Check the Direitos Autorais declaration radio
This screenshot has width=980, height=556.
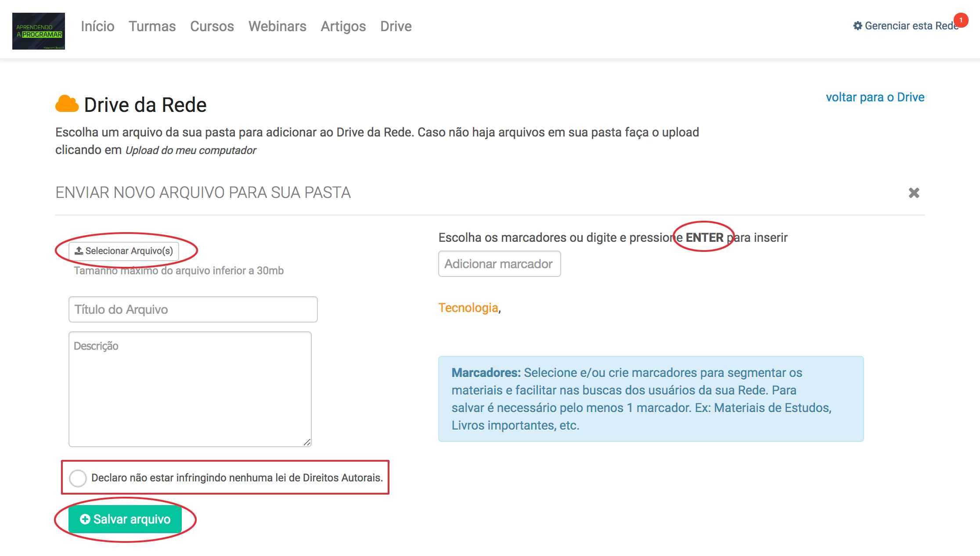78,478
